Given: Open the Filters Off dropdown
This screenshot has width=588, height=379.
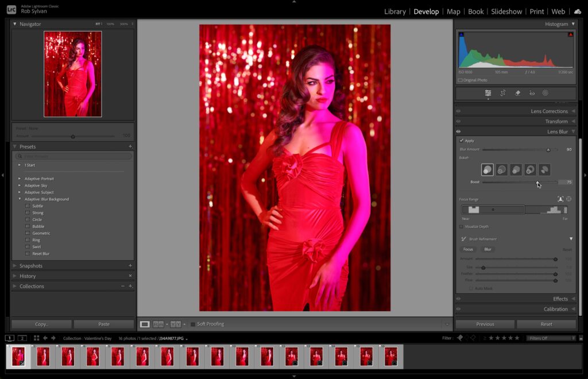Looking at the screenshot, I should (x=551, y=338).
